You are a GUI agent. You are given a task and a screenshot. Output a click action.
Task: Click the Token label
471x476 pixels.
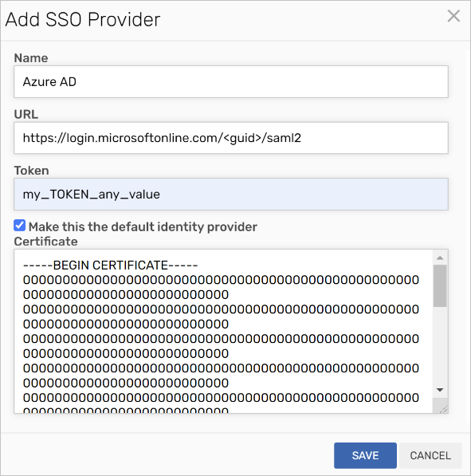coord(32,171)
